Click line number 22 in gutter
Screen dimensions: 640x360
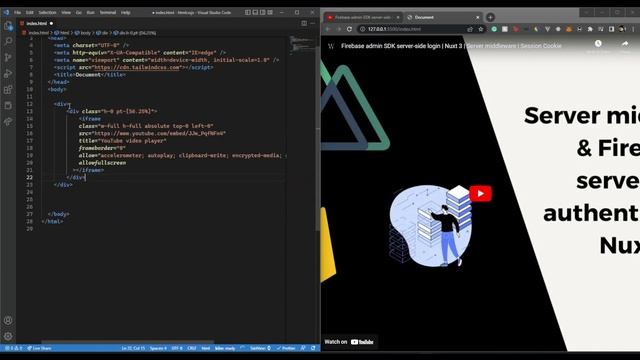click(x=29, y=177)
